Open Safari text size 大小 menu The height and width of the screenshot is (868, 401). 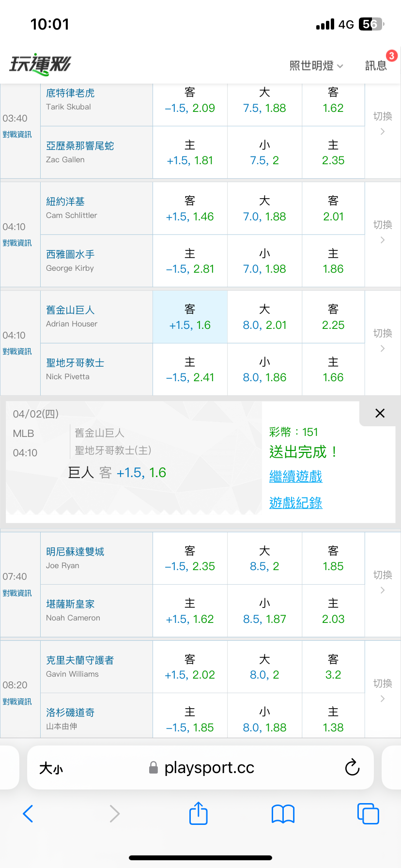(51, 768)
